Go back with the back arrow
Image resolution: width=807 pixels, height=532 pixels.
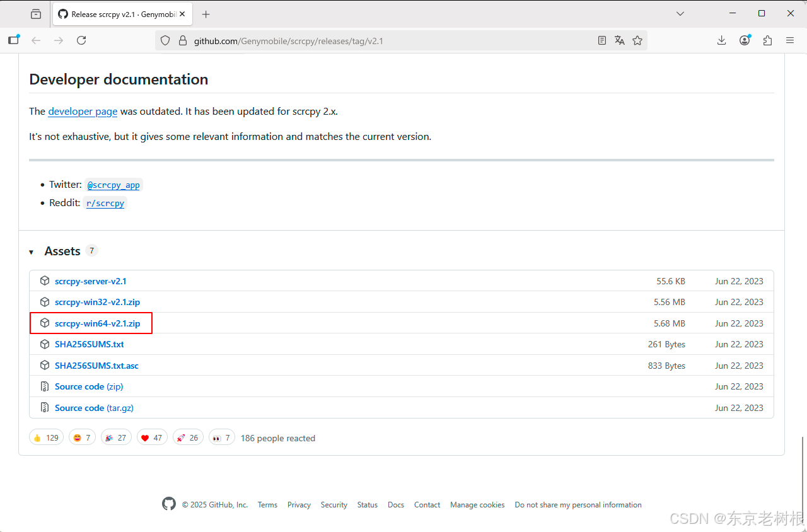[x=36, y=40]
